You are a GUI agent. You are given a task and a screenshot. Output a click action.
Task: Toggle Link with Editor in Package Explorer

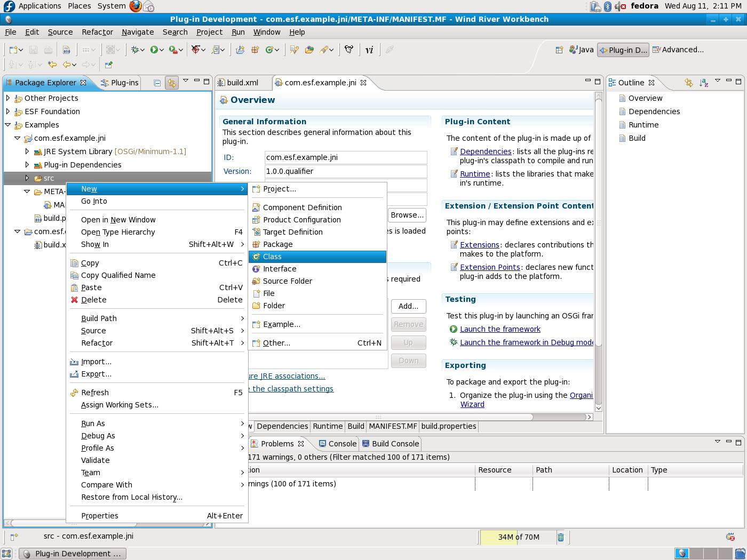[171, 83]
